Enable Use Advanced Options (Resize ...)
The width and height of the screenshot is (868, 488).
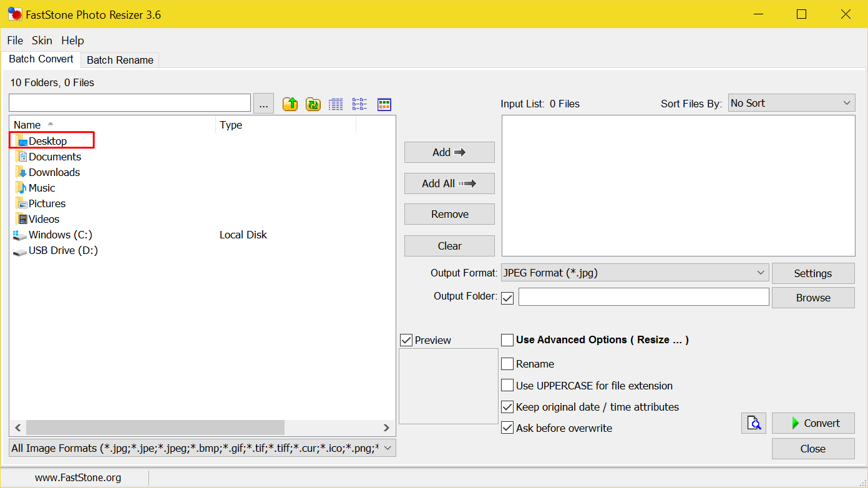point(507,340)
